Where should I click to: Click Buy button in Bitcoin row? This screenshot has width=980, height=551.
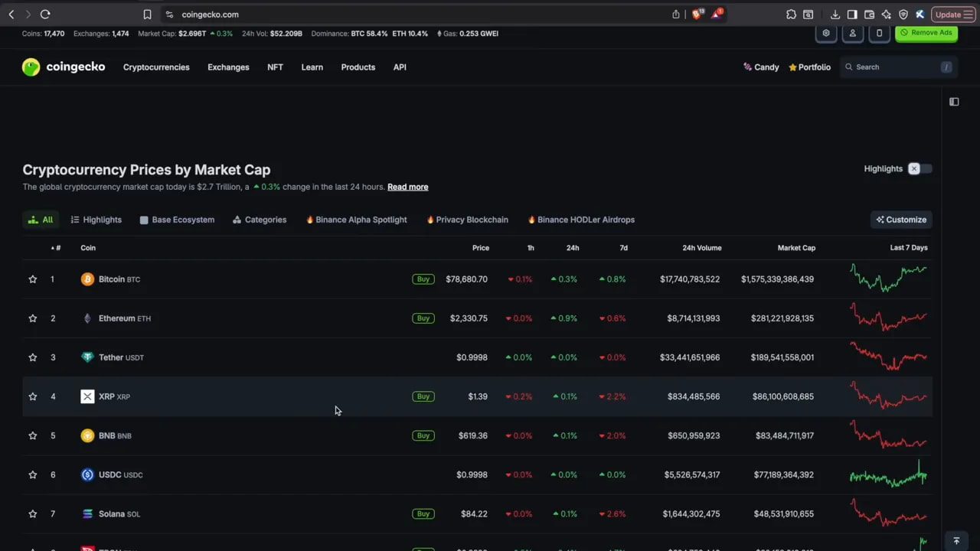pos(423,279)
